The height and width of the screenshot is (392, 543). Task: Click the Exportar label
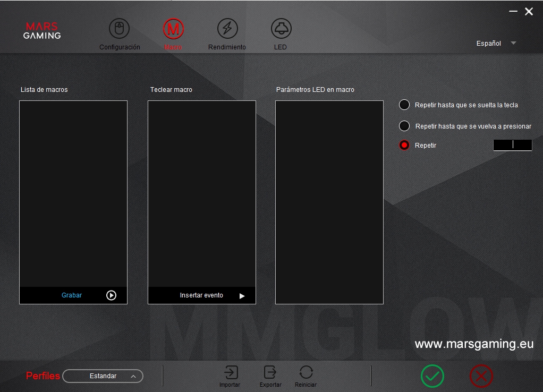click(270, 385)
